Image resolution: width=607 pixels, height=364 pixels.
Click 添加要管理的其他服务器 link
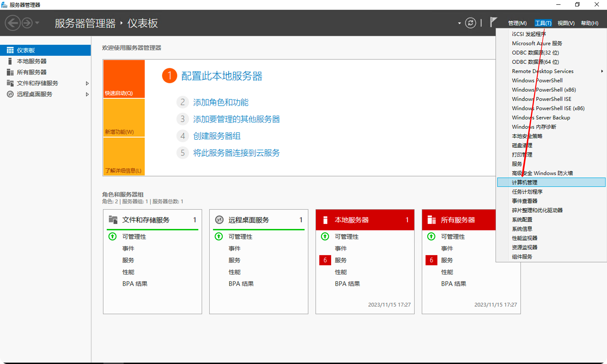point(236,119)
